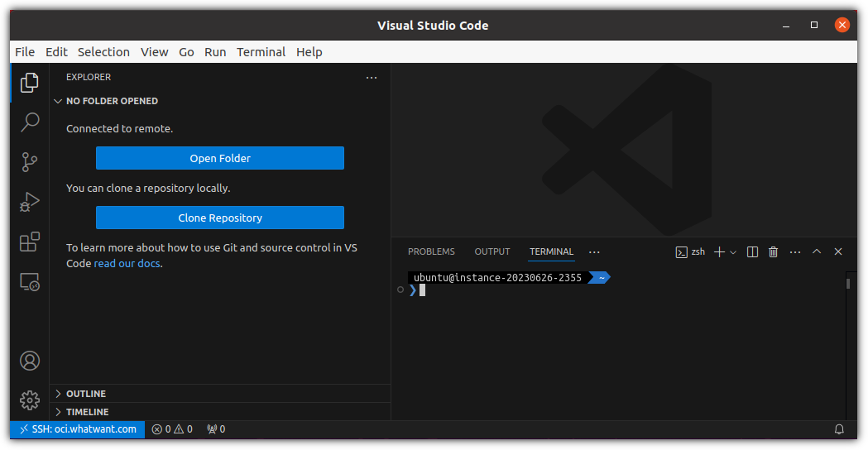
Task: Open the Accounts icon in activity bar
Action: coord(29,361)
